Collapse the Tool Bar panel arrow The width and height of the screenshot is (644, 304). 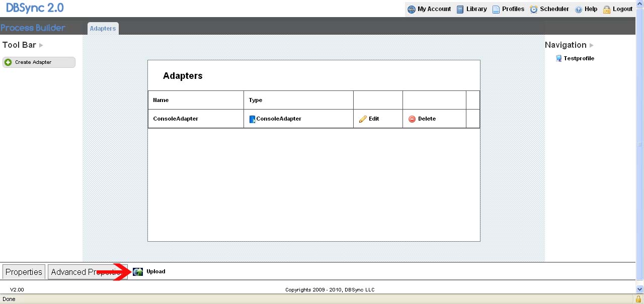[x=41, y=45]
